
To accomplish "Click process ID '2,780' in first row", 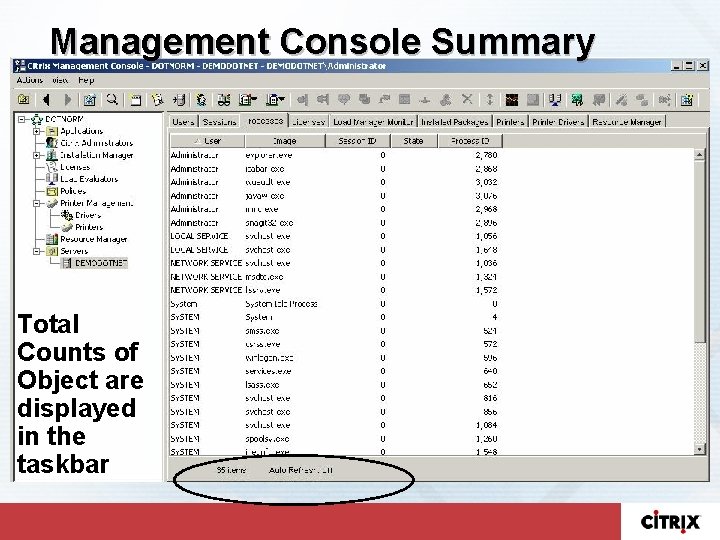I will click(x=486, y=155).
